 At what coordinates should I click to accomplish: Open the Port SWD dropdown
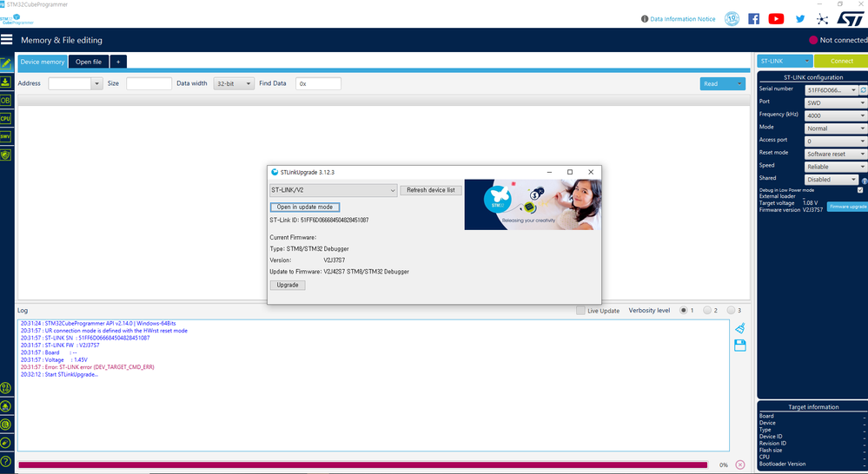tap(836, 103)
